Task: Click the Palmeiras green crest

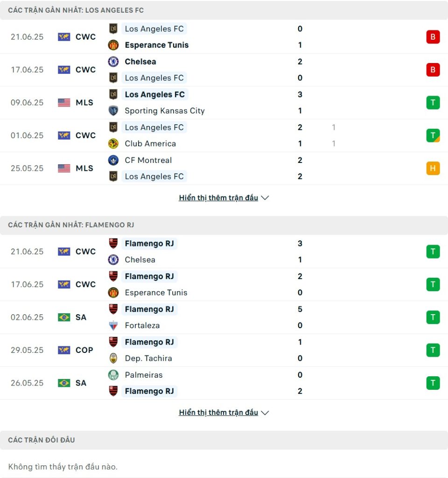Action: click(113, 375)
